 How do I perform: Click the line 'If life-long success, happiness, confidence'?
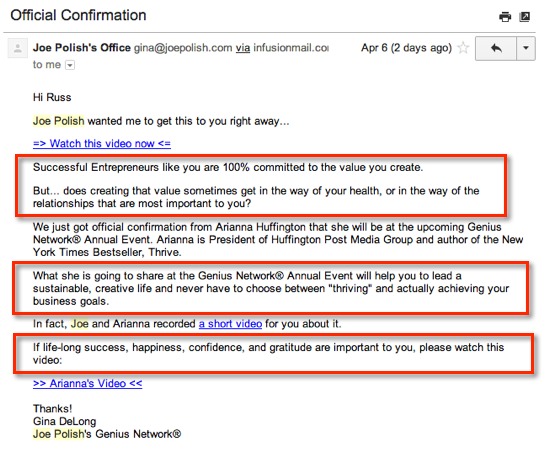[x=268, y=353]
